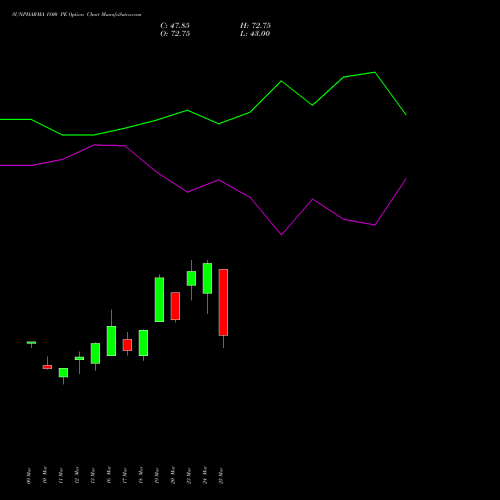
Task: Click the SUNPHARMA options chart title text
Action: (77, 15)
